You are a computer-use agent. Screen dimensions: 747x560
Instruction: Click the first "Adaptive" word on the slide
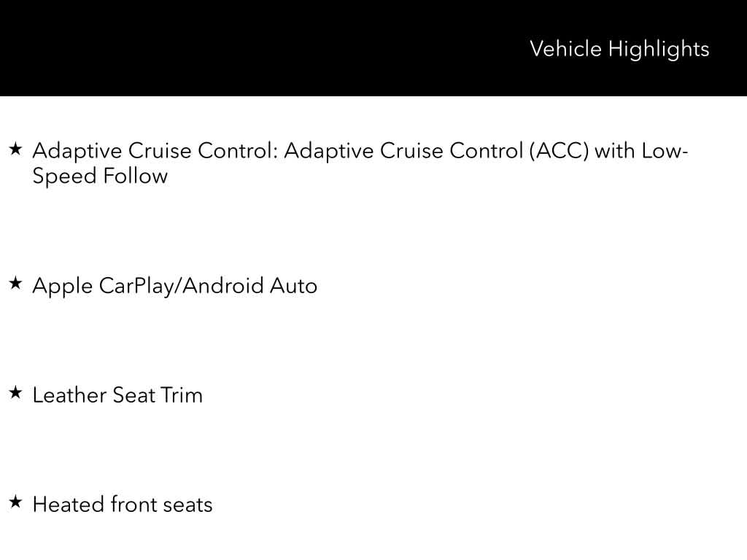(x=77, y=152)
